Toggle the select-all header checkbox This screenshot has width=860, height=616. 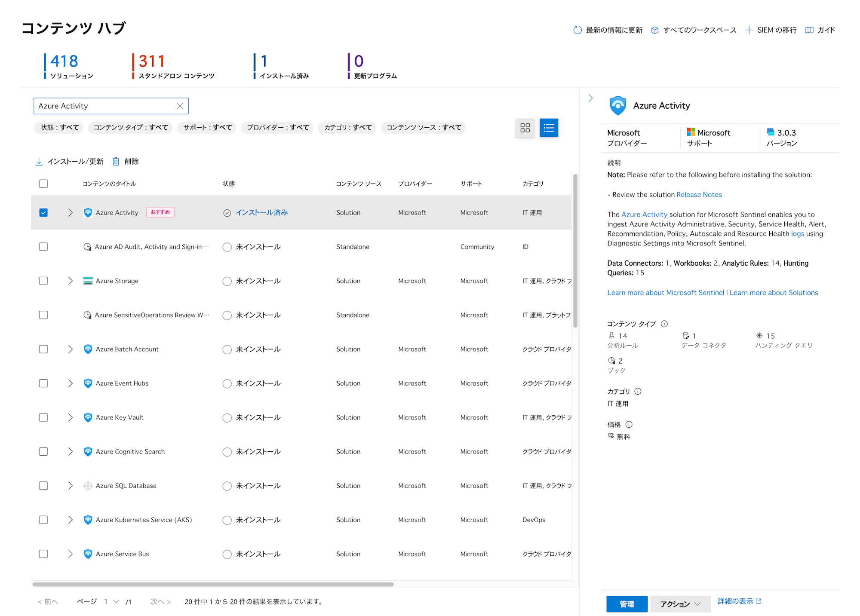coord(43,184)
